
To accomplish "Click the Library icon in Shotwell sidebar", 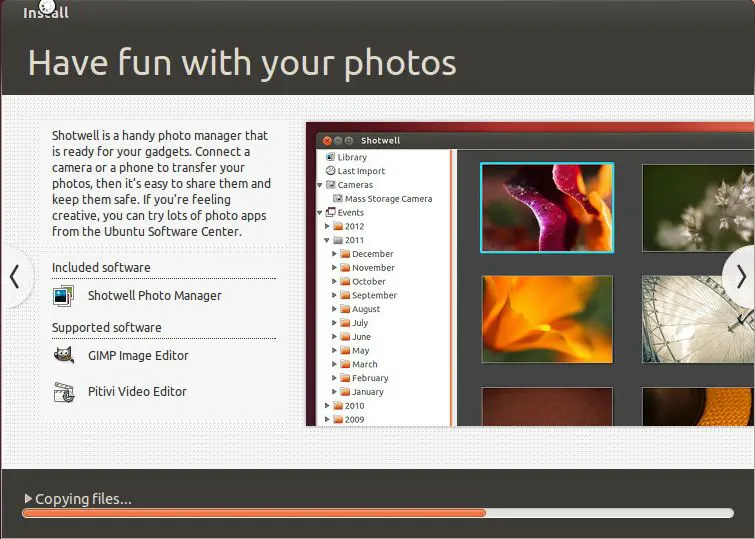I will click(329, 157).
